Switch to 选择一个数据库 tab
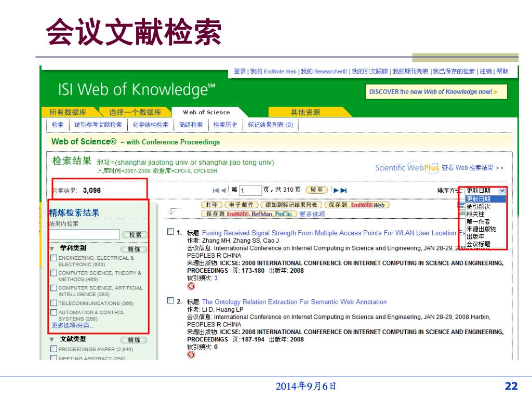 click(x=135, y=112)
